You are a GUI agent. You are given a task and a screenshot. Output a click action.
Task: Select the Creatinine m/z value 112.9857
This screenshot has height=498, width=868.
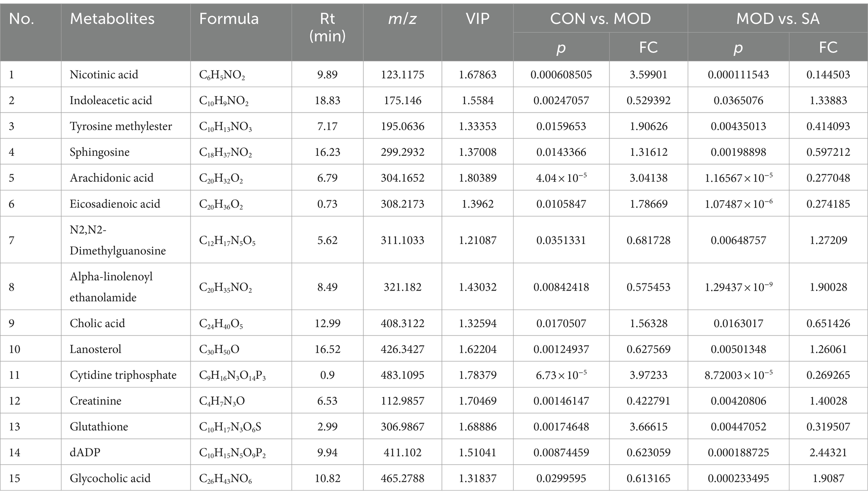point(402,401)
